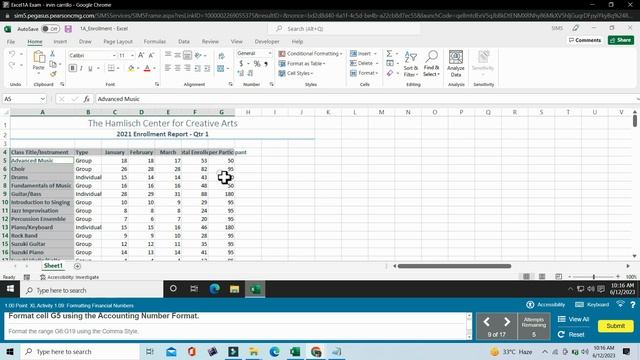The image size is (640, 360).
Task: Click the Windows Start button at bottom
Action: 10,351
